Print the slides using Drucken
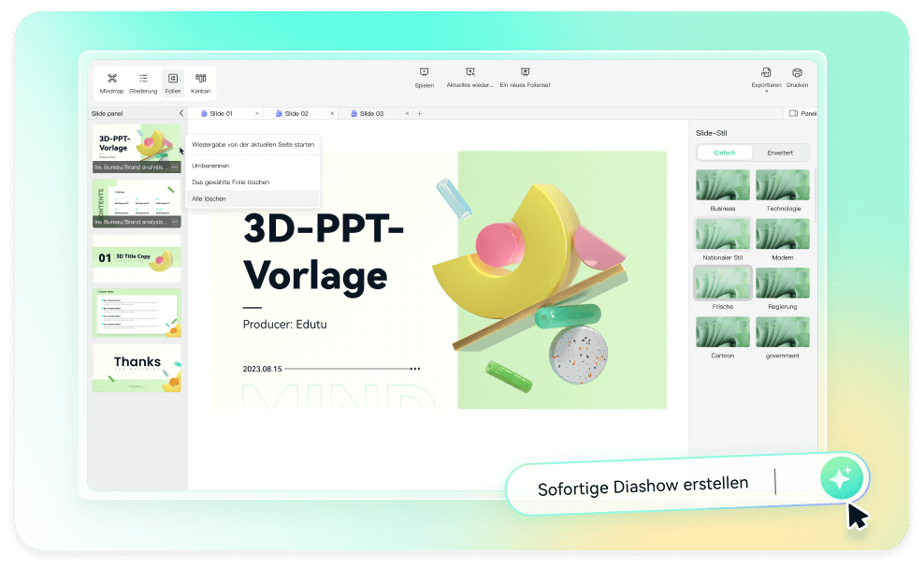This screenshot has height=569, width=924. [x=797, y=77]
